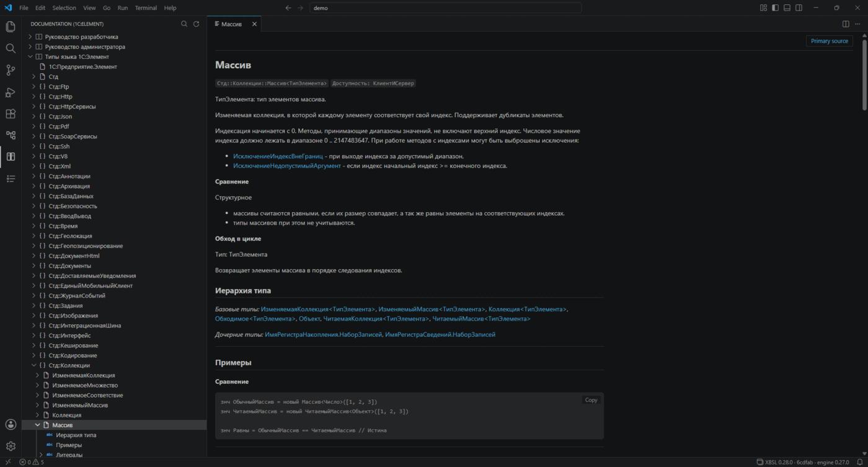Select ИзменяемыйМассив tree item
The height and width of the screenshot is (467, 868).
click(x=80, y=405)
